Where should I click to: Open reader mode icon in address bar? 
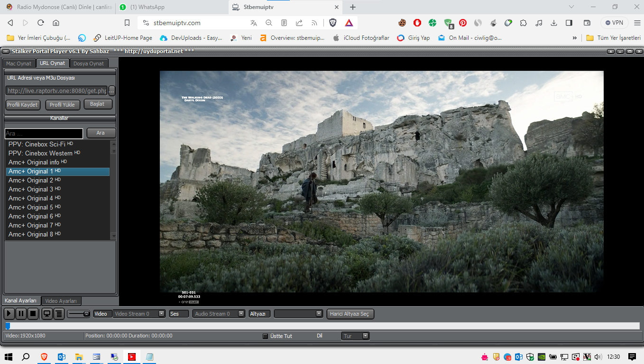284,23
